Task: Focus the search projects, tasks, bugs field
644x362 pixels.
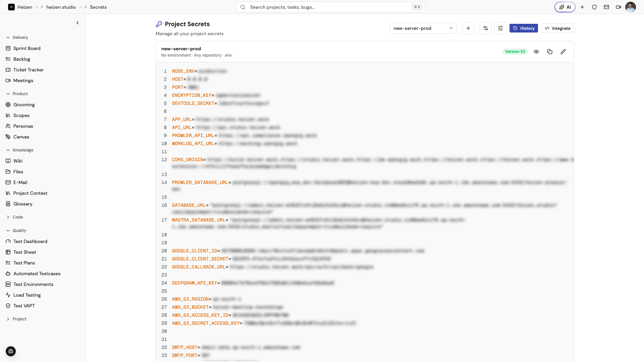Action: click(330, 7)
